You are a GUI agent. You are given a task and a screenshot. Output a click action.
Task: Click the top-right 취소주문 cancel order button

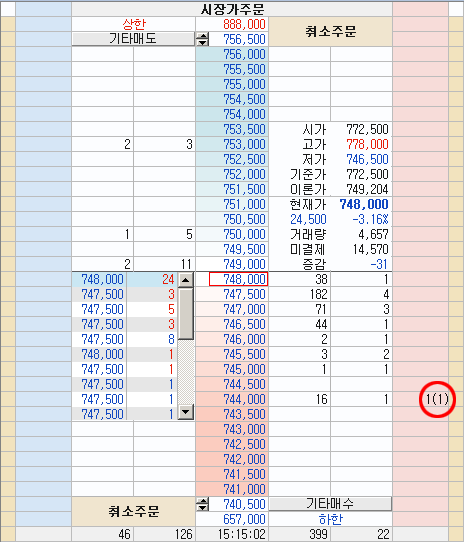coord(330,32)
